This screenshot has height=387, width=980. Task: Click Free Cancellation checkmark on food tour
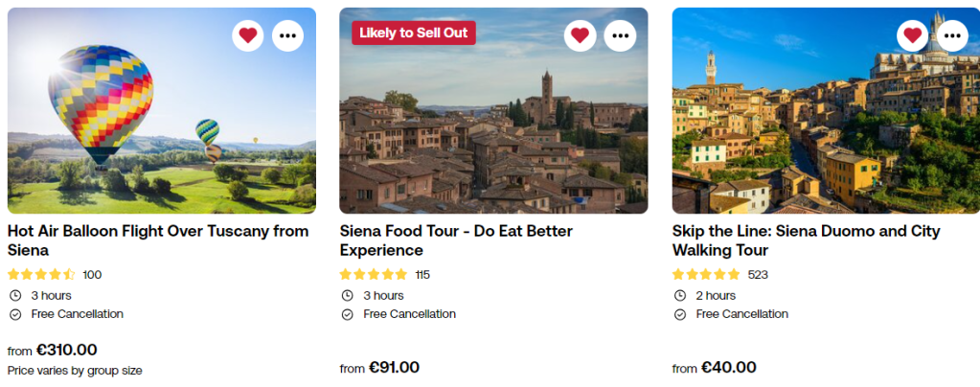point(348,314)
